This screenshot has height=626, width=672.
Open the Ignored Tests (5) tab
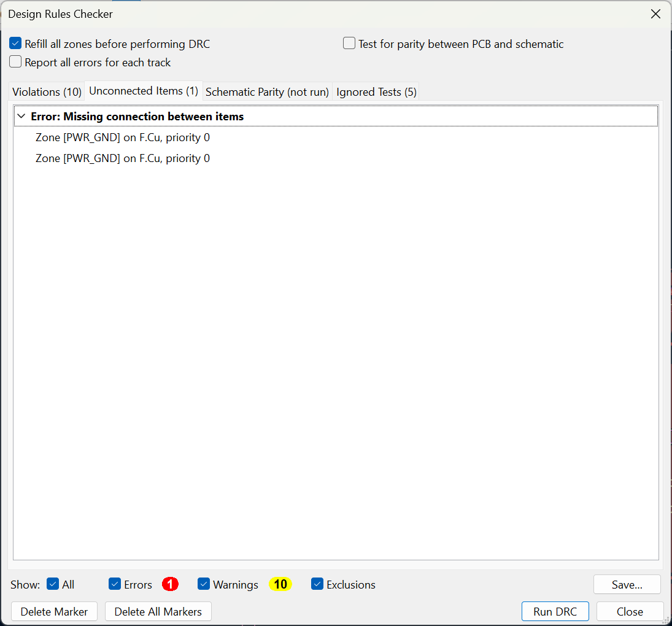[x=376, y=91]
